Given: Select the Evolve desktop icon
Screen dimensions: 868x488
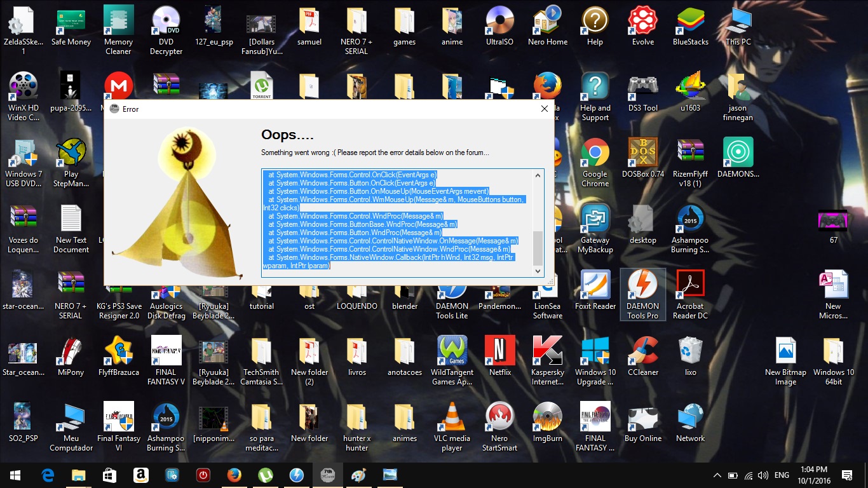Looking at the screenshot, I should 642,26.
